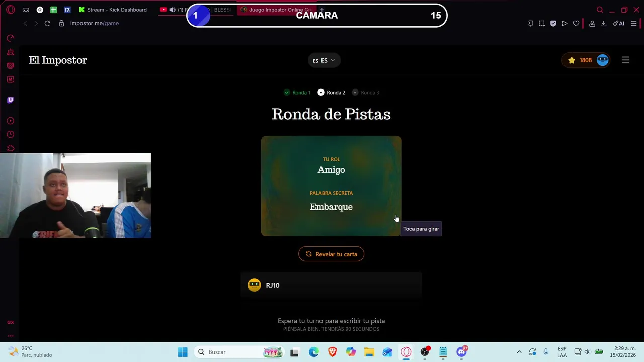Flip the secret word card Embarque
Image resolution: width=644 pixels, height=362 pixels.
pos(331,186)
